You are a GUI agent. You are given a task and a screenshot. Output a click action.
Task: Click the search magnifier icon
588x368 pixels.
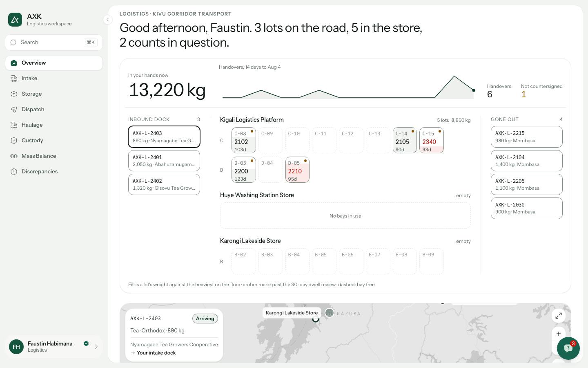coord(13,43)
